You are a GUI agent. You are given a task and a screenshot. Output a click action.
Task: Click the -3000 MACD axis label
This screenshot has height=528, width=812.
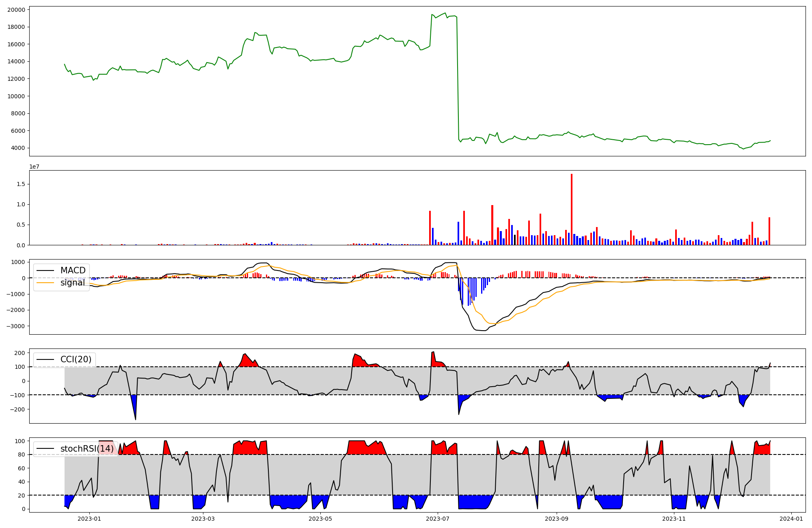[16, 326]
